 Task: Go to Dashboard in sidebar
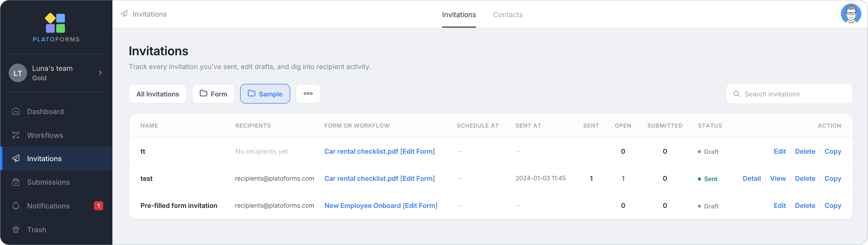(57, 111)
